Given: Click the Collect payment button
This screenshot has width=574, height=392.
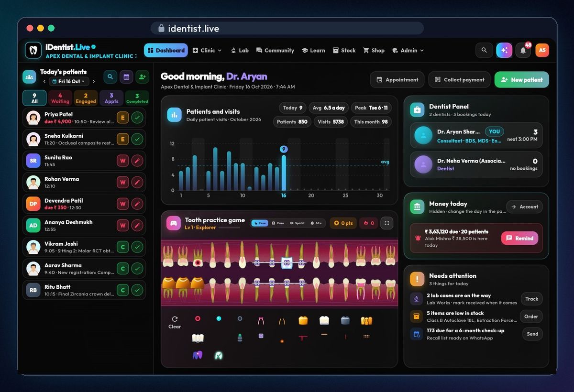Looking at the screenshot, I should click(x=460, y=80).
